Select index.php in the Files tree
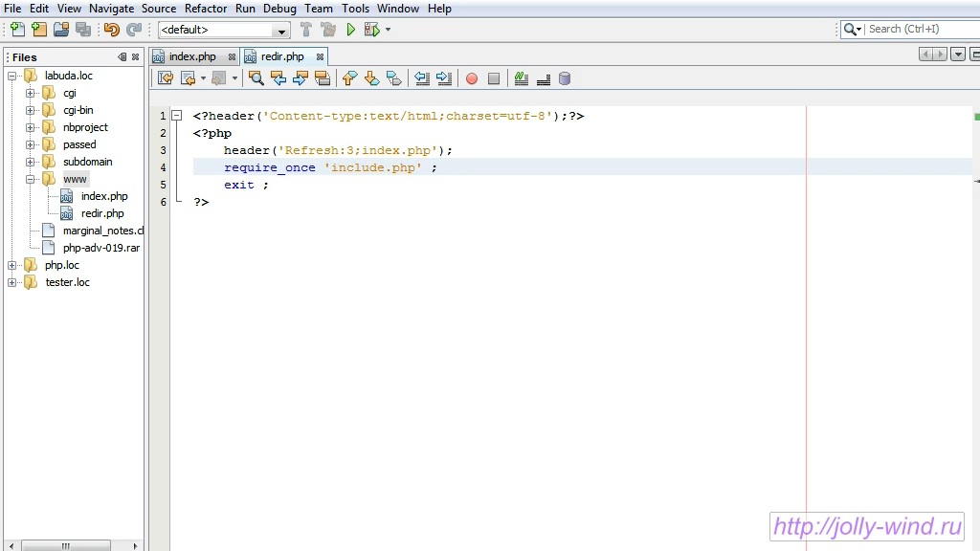The image size is (980, 551). pos(104,196)
